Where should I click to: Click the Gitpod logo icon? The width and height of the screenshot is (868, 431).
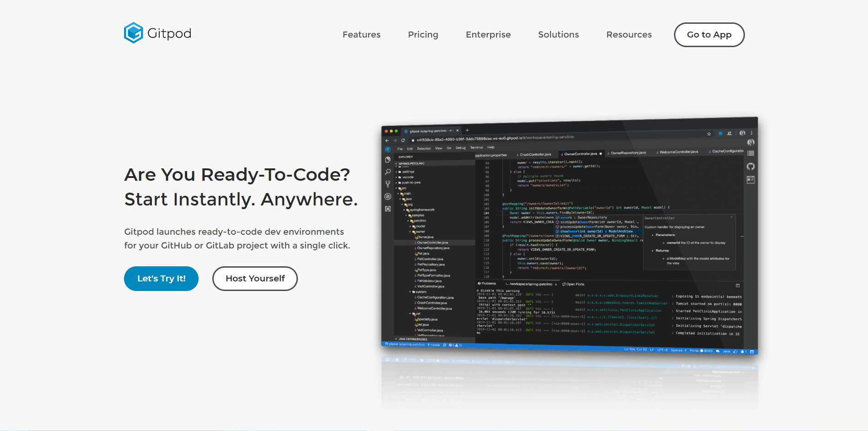tap(133, 33)
